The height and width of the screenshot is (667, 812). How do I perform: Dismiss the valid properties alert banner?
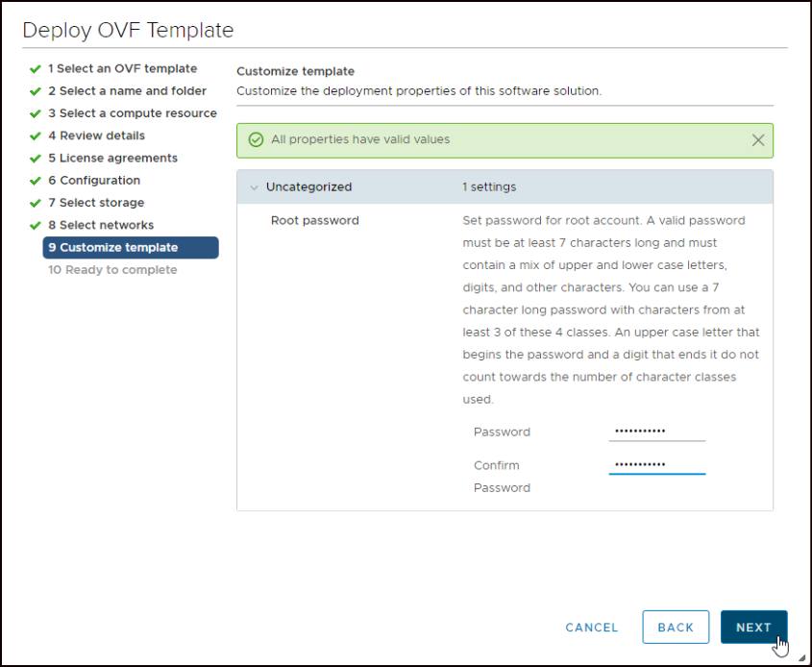[x=758, y=139]
